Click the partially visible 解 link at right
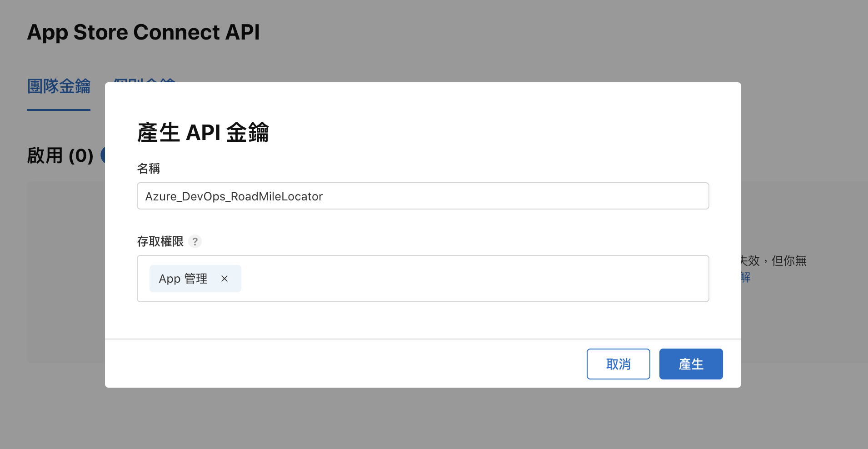868x449 pixels. pyautogui.click(x=746, y=277)
